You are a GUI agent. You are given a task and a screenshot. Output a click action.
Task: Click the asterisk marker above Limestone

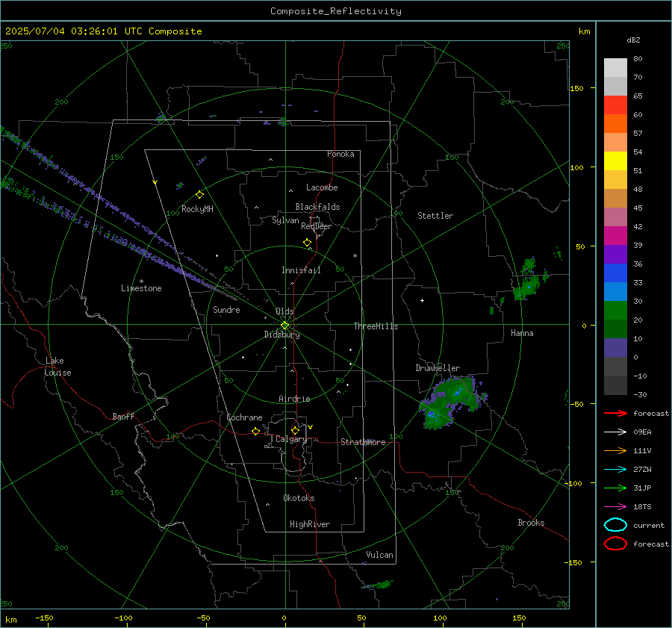pos(141,282)
